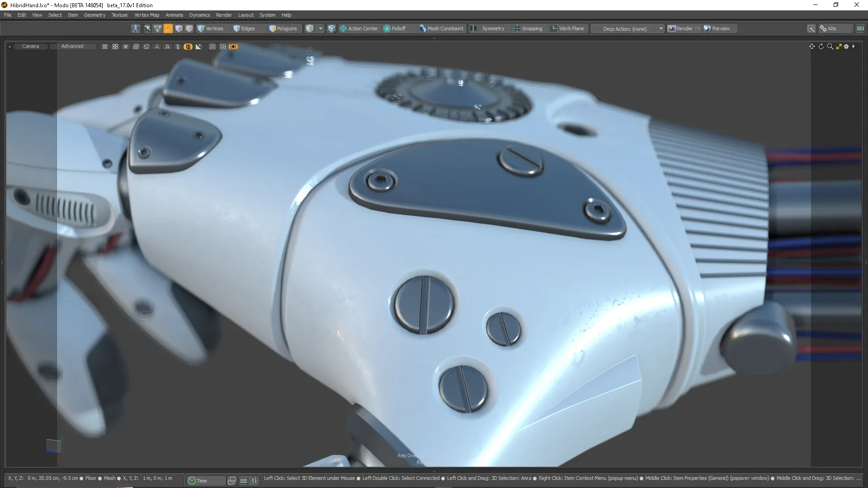Click the layout panel icon right of Kits
Image resolution: width=868 pixels, height=488 pixels.
[x=860, y=28]
